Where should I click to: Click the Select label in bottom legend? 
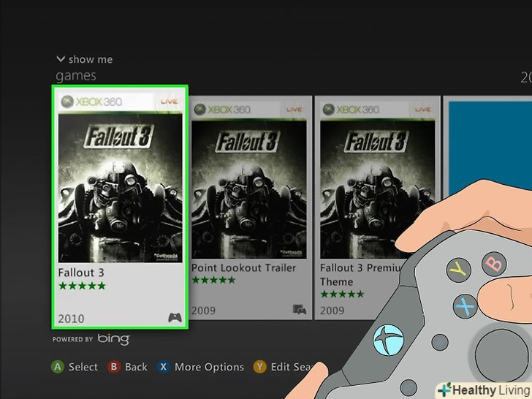pos(83,367)
